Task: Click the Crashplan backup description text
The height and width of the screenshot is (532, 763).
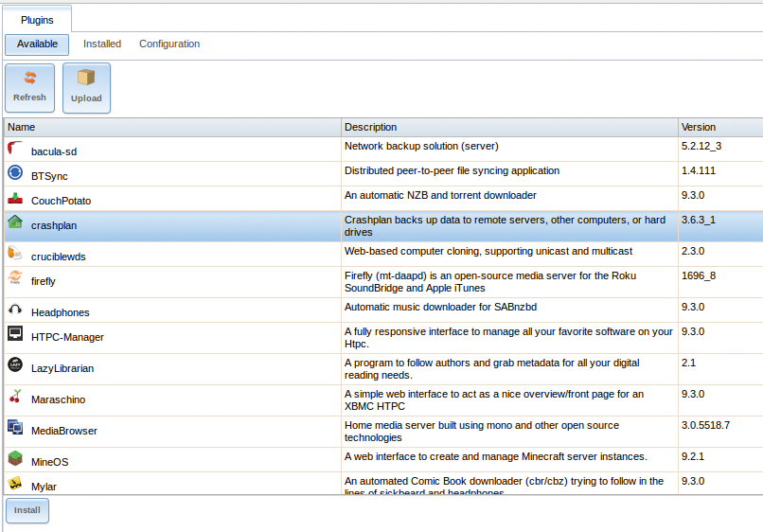Action: (x=506, y=226)
